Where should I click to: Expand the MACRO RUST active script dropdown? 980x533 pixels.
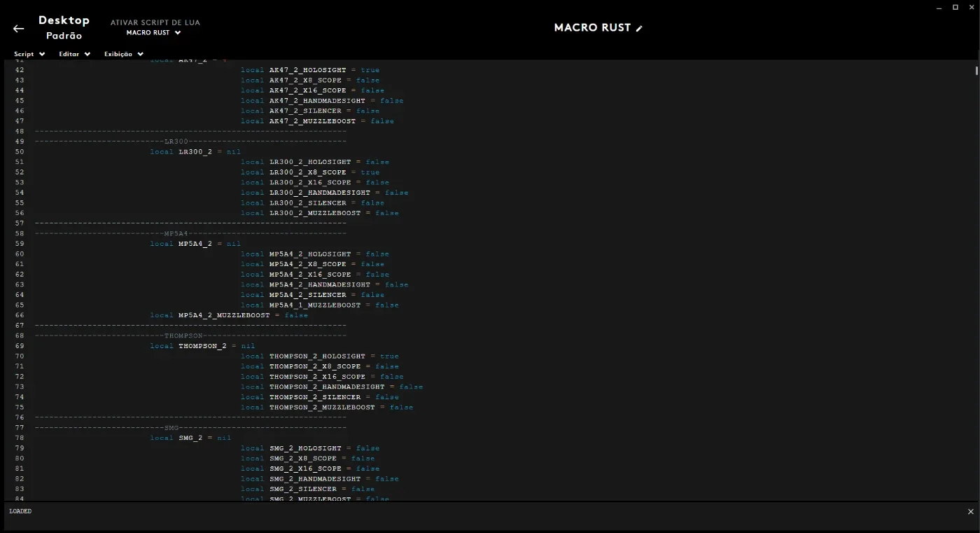point(154,33)
